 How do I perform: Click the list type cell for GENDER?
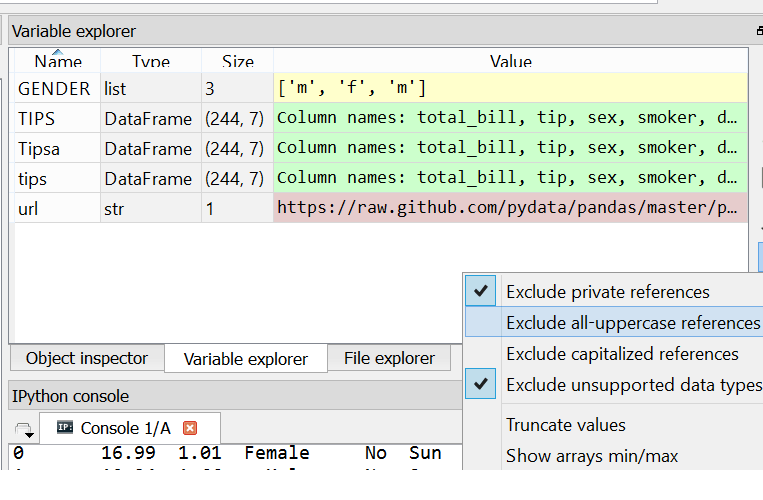coord(151,89)
